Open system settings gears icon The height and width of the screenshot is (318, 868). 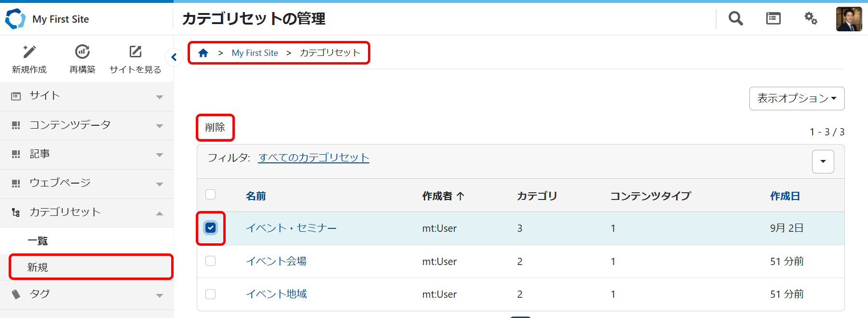[811, 19]
